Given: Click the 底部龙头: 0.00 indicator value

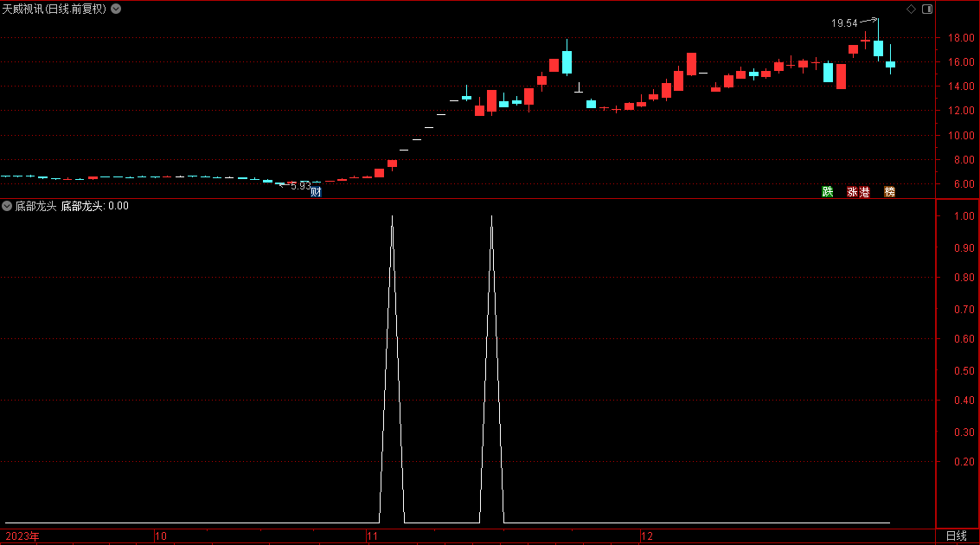Looking at the screenshot, I should pos(95,206).
